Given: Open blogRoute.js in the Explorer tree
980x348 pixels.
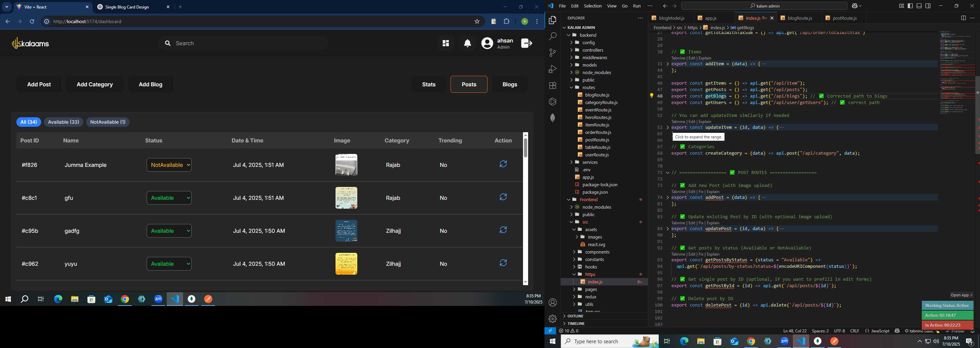Looking at the screenshot, I should tap(597, 95).
